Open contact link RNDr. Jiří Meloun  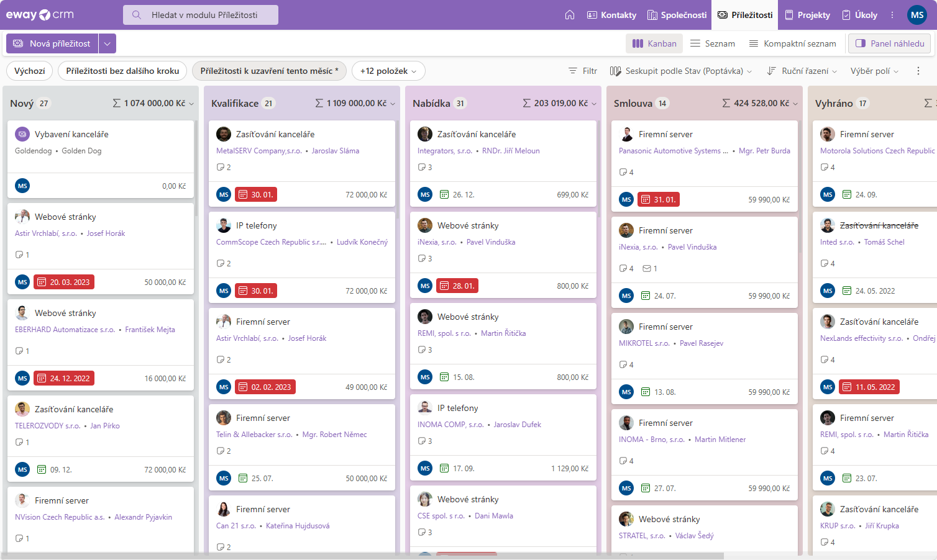[511, 151]
